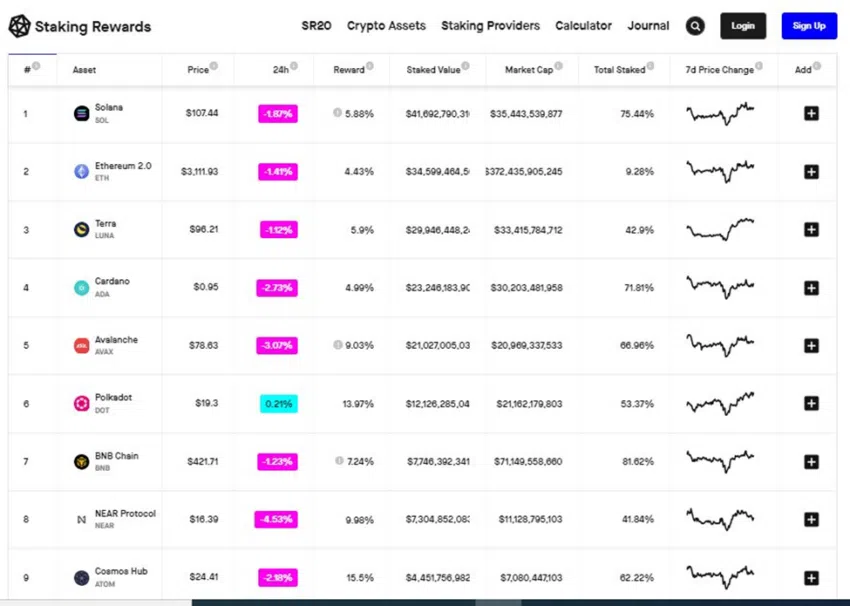Click info icon next to Solana reward
Image resolution: width=850 pixels, height=606 pixels.
point(337,113)
